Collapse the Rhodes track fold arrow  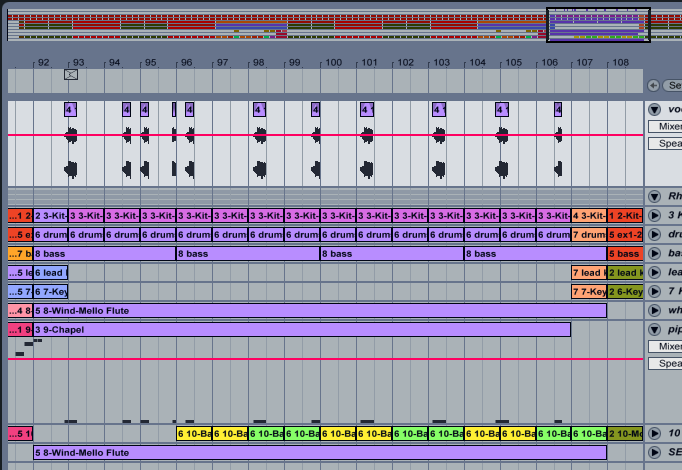point(654,196)
